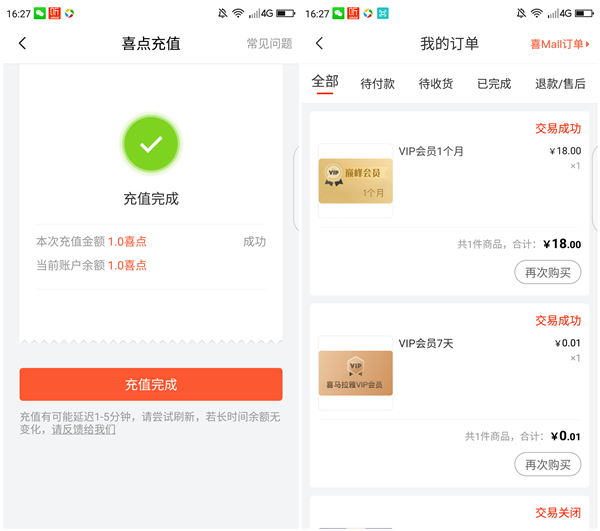600x531 pixels.
Task: Show the 已完成 orders tab
Action: pos(494,84)
